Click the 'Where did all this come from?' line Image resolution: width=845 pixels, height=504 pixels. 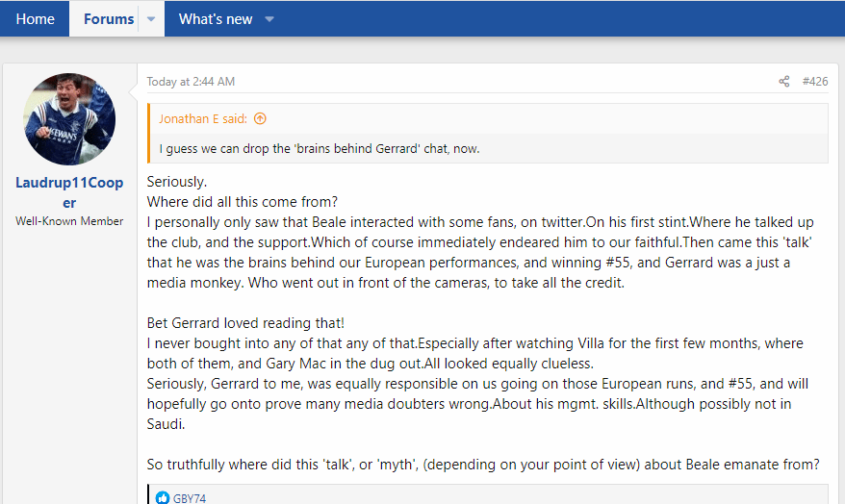[243, 201]
